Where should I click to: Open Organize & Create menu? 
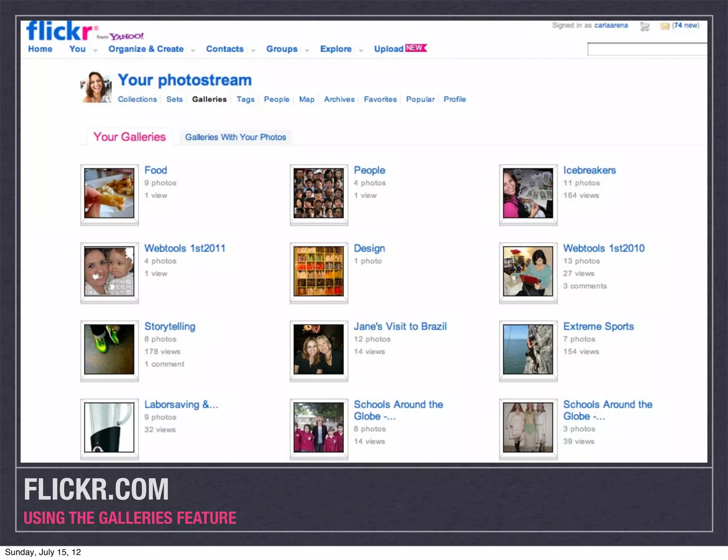click(146, 49)
